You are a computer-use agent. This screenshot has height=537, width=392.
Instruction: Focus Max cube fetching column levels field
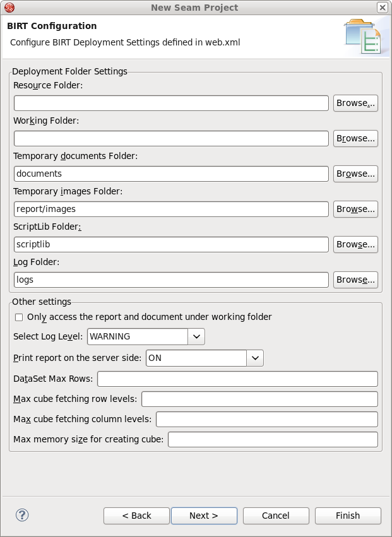pos(267,419)
